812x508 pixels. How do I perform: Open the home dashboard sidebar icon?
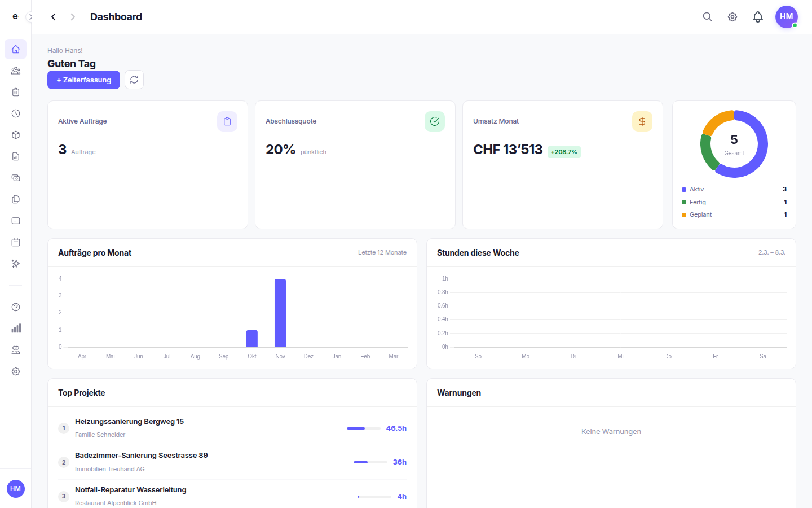16,49
